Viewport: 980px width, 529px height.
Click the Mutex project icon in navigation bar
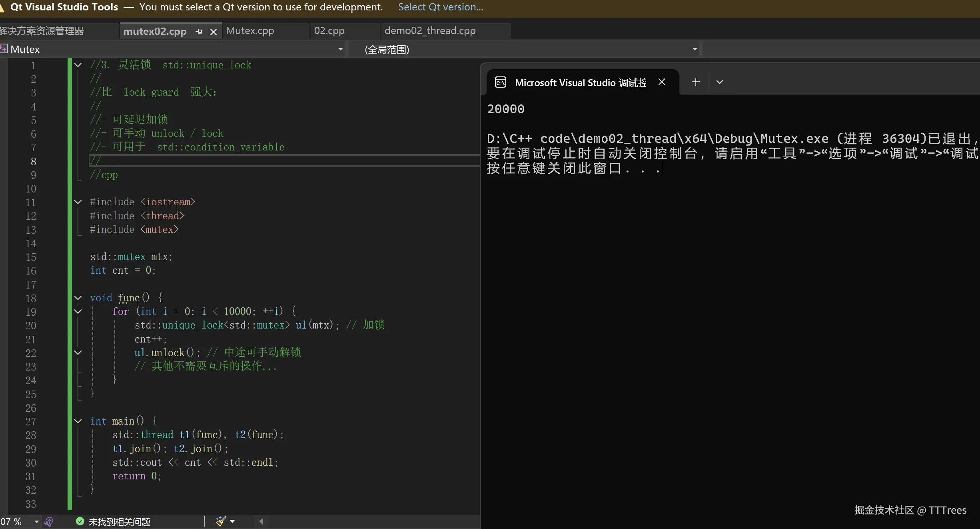4,49
